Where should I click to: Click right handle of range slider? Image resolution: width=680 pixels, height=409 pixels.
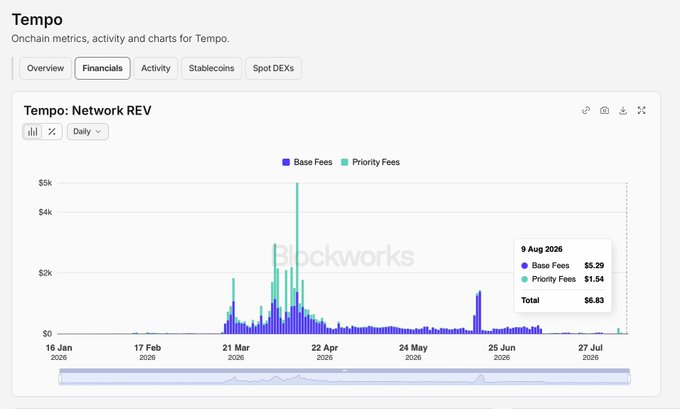pos(628,379)
